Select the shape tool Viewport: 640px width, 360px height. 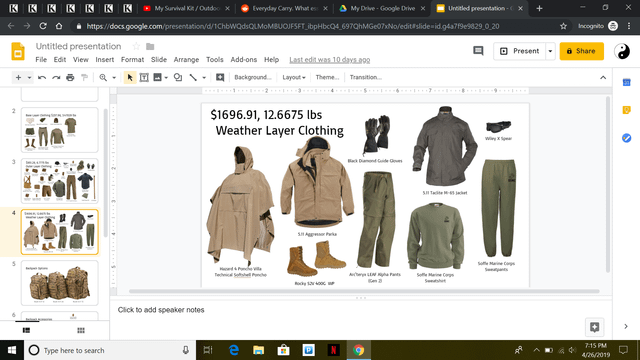178,78
